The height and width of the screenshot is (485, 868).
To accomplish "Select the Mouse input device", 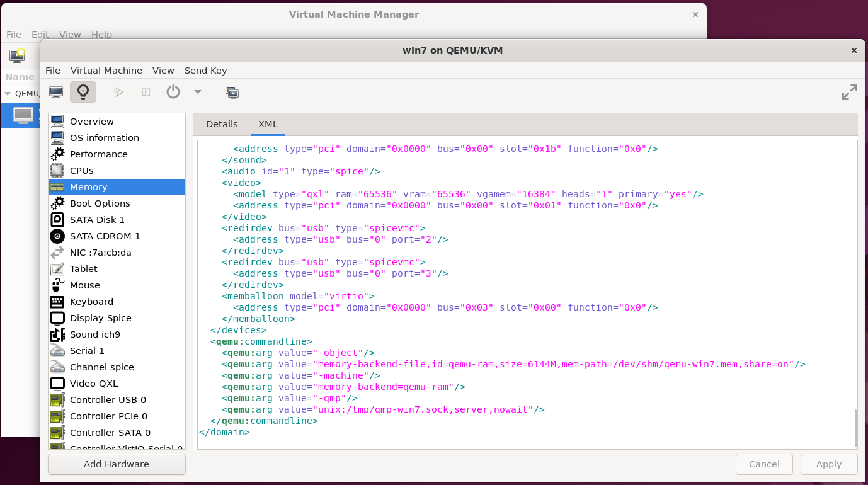I will pos(117,285).
